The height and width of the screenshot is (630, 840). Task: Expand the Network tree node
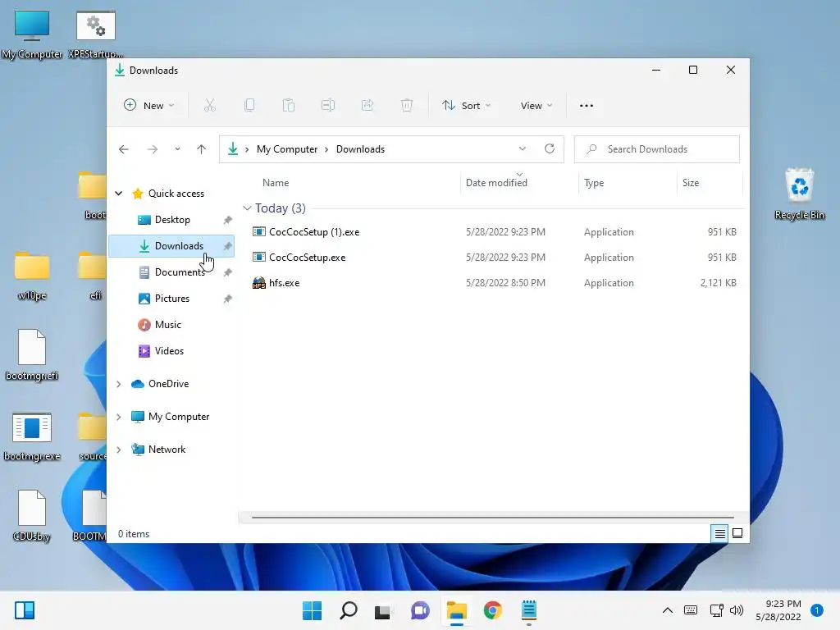pyautogui.click(x=118, y=450)
